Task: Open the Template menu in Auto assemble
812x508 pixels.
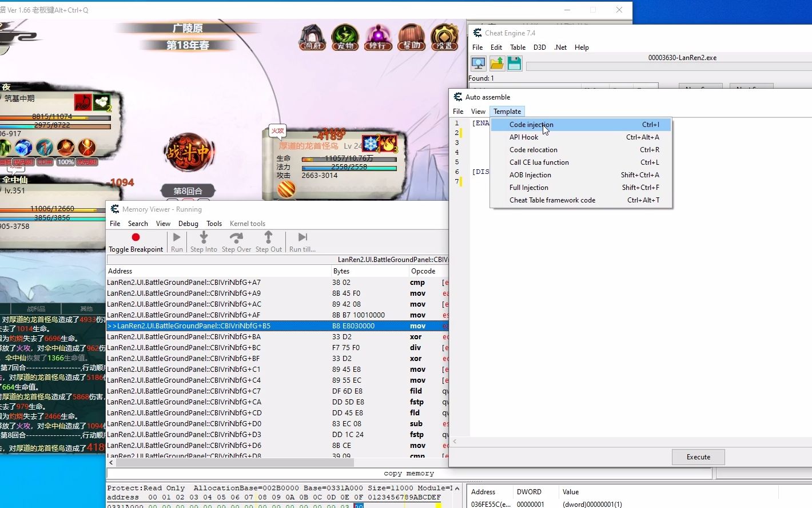Action: pyautogui.click(x=507, y=112)
